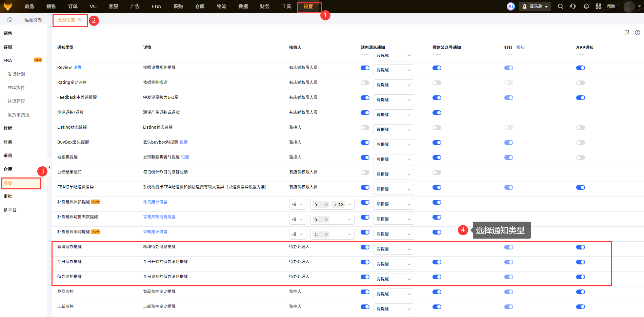Screen dimensions: 644x317
Task: Toggle 微信公众号通知 for Feedback中差评提醒
Action: point(437,98)
